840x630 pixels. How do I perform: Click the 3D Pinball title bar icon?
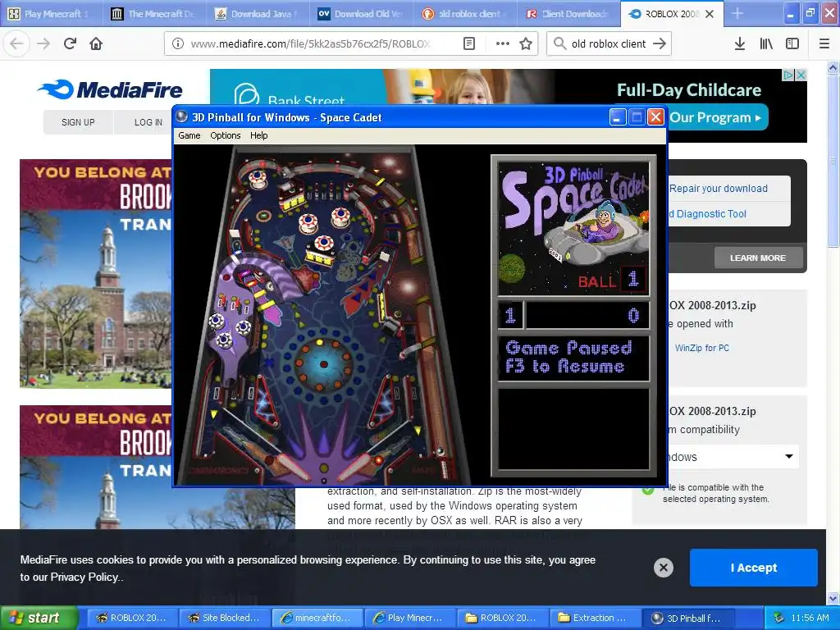point(182,116)
